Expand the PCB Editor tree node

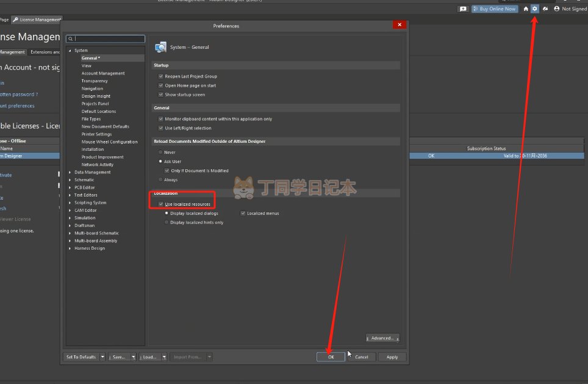70,187
